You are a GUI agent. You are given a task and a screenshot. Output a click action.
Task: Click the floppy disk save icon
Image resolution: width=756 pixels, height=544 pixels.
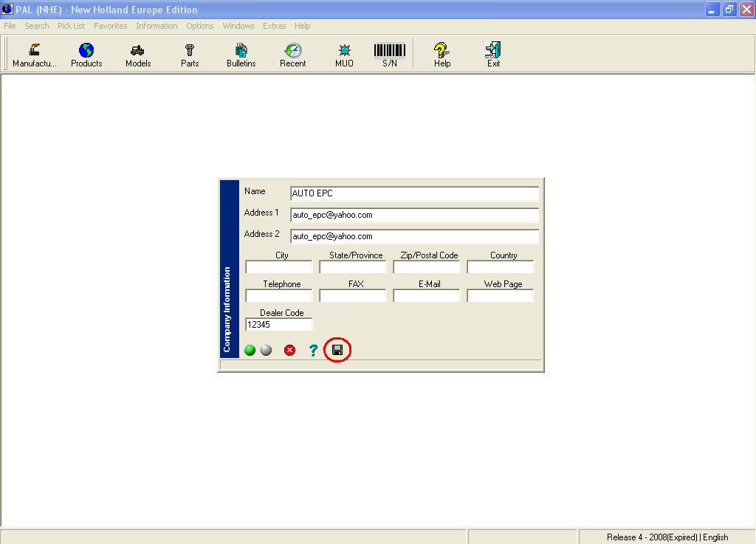(337, 350)
